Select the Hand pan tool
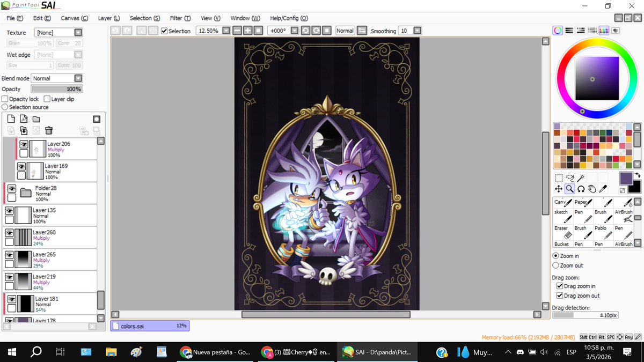 click(591, 189)
